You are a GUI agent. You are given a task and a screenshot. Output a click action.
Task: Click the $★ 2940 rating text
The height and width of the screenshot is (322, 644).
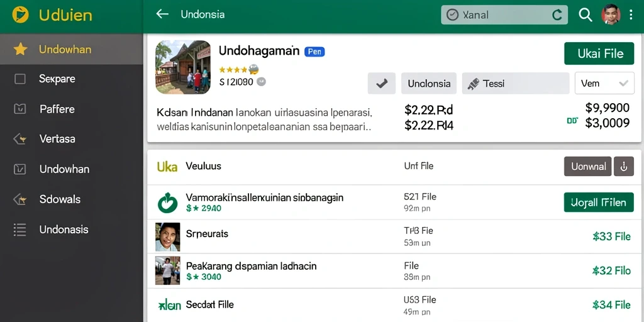pos(203,208)
